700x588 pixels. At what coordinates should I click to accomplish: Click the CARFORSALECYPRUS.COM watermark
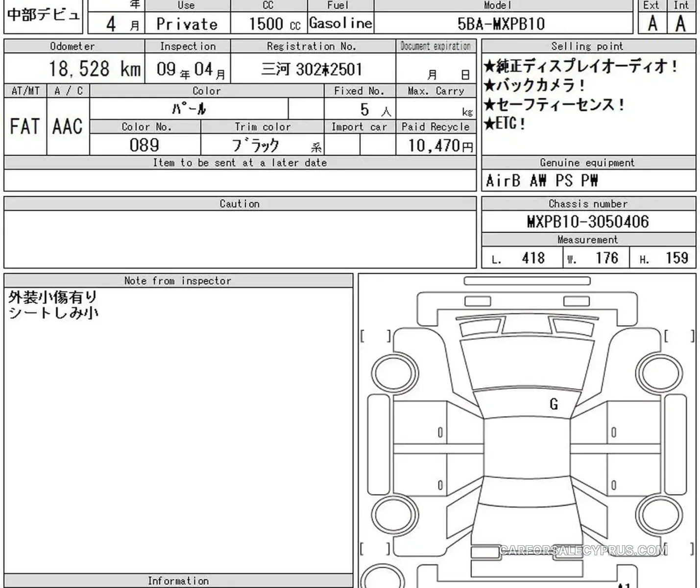(583, 550)
